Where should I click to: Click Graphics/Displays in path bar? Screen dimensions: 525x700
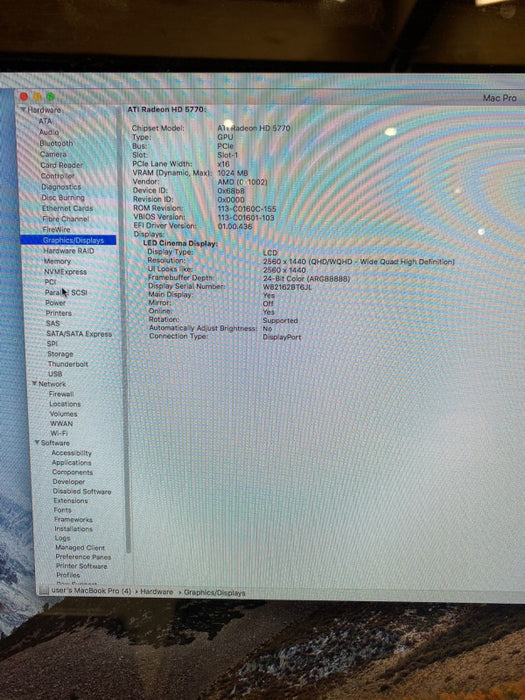click(214, 593)
